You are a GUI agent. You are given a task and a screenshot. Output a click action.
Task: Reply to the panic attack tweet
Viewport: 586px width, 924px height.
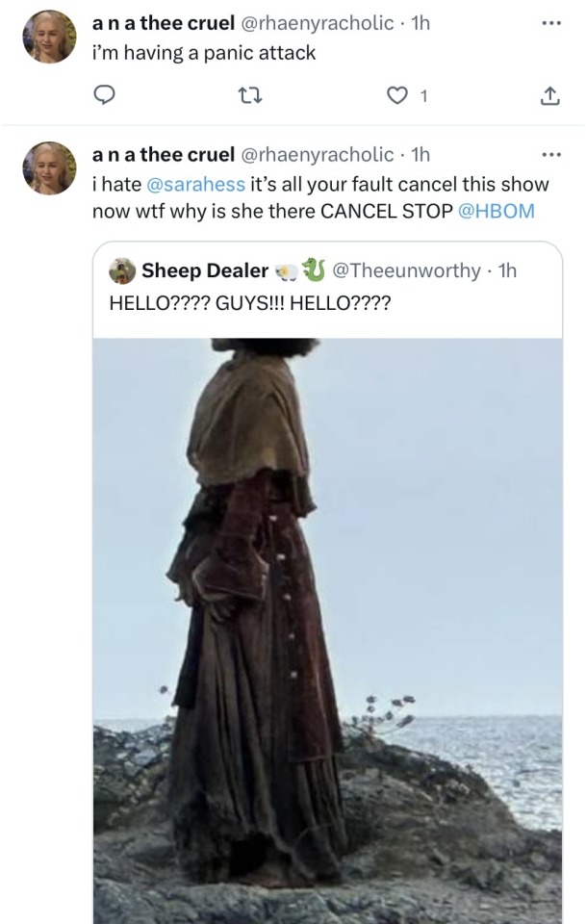point(105,94)
